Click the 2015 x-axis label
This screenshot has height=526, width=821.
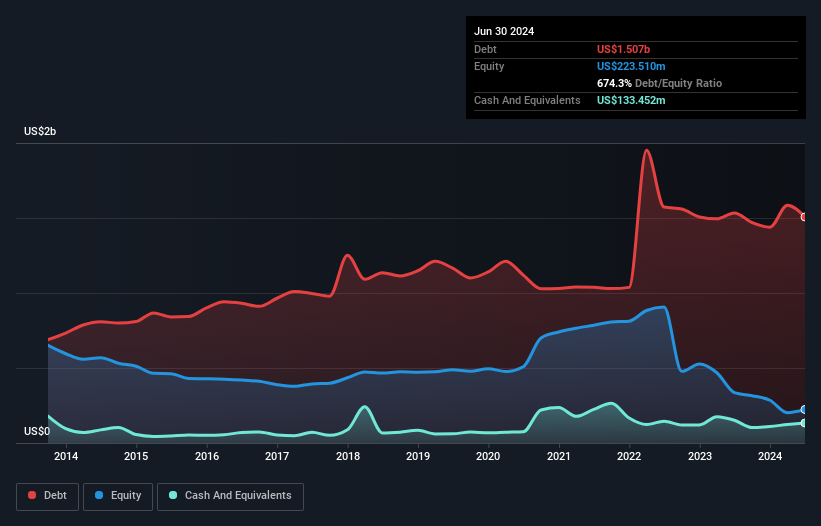click(136, 456)
